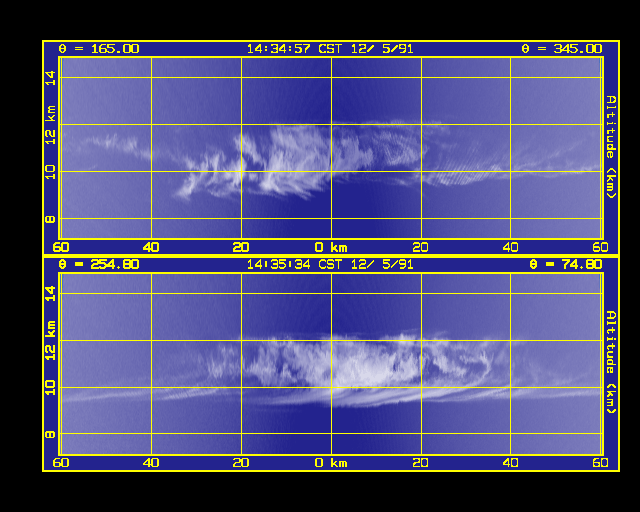Image resolution: width=640 pixels, height=512 pixels.
Task: Click the θ = 345.00 angle label
Action: coord(562,49)
